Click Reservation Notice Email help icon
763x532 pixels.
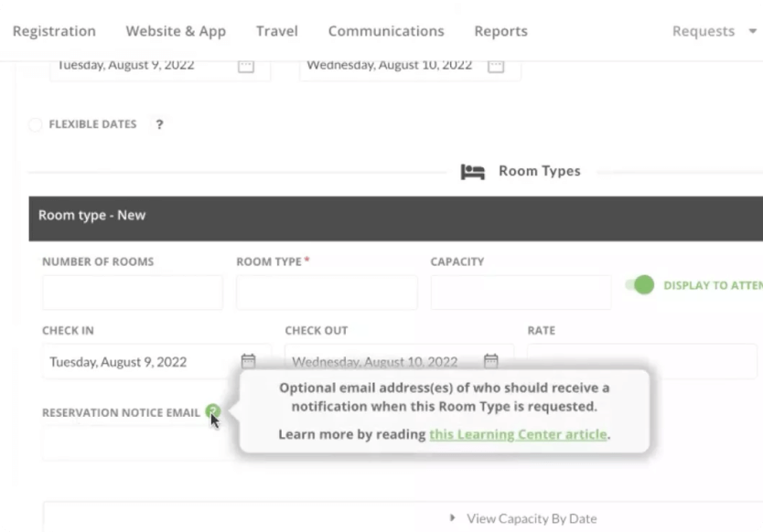pyautogui.click(x=212, y=412)
